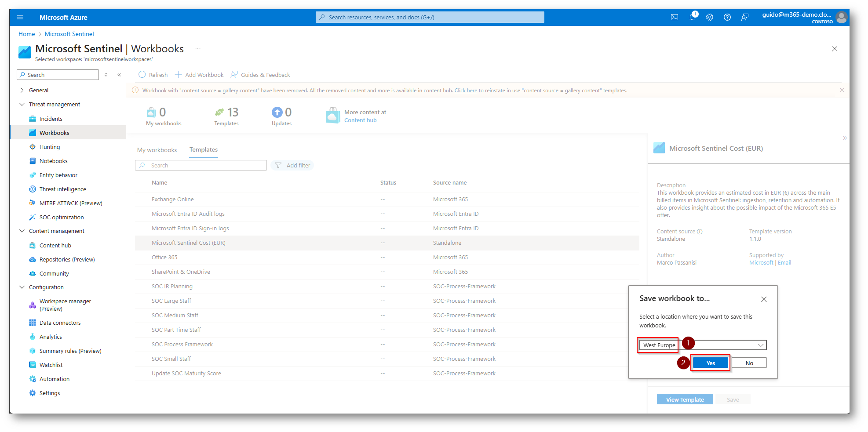Click the View Template button
The image size is (868, 432).
685,399
